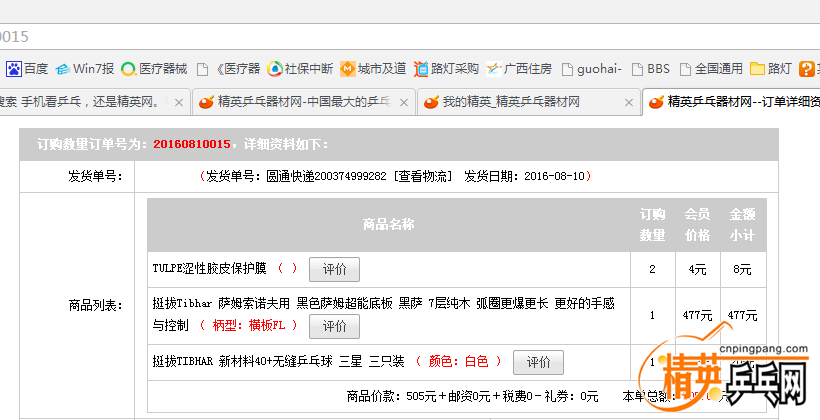This screenshot has height=420, width=820.
Task: Open the 广西住房 bookmark
Action: pyautogui.click(x=519, y=69)
